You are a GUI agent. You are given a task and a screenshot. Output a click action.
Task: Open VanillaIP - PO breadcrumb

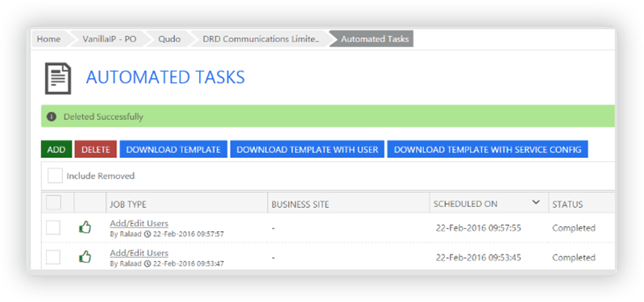pyautogui.click(x=110, y=39)
